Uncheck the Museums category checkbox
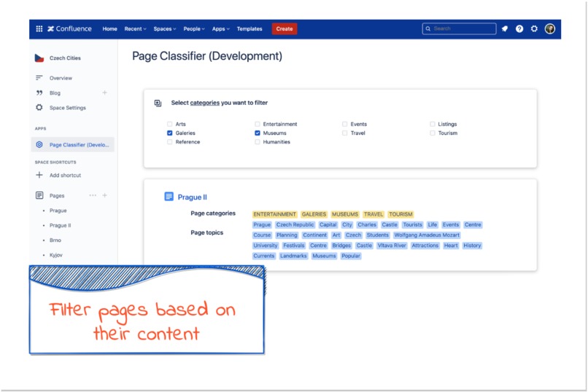Screen dimensions: 588x392 click(258, 133)
